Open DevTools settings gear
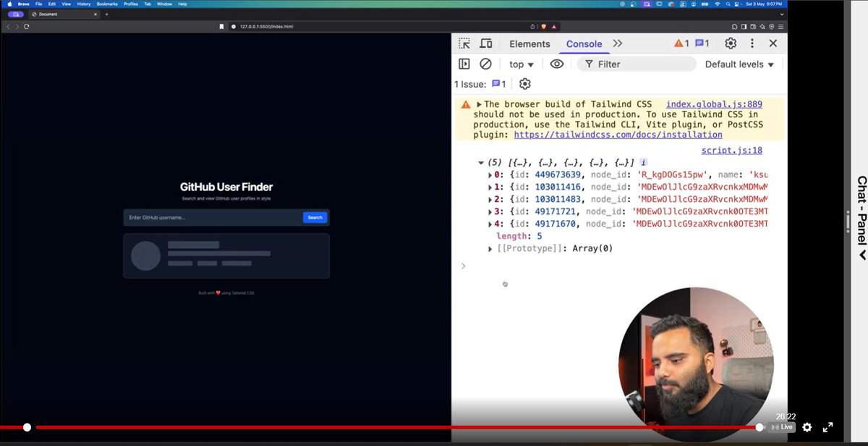This screenshot has width=868, height=446. tap(730, 43)
